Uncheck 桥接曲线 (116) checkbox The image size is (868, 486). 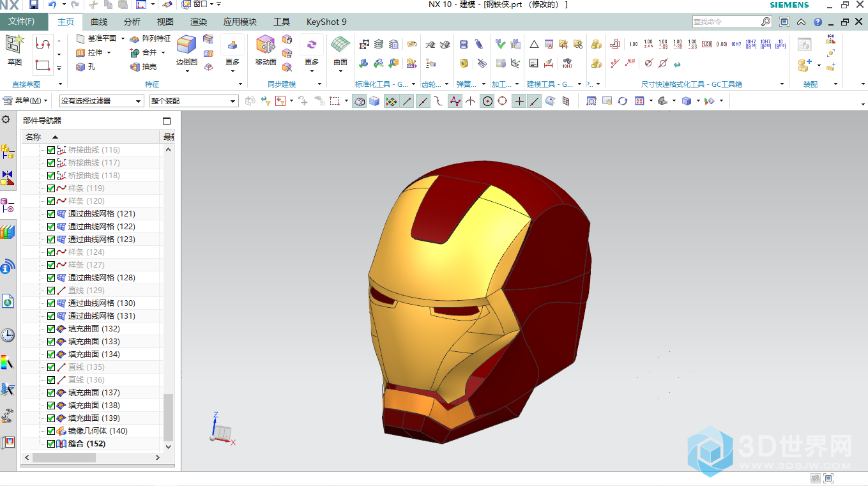[51, 150]
